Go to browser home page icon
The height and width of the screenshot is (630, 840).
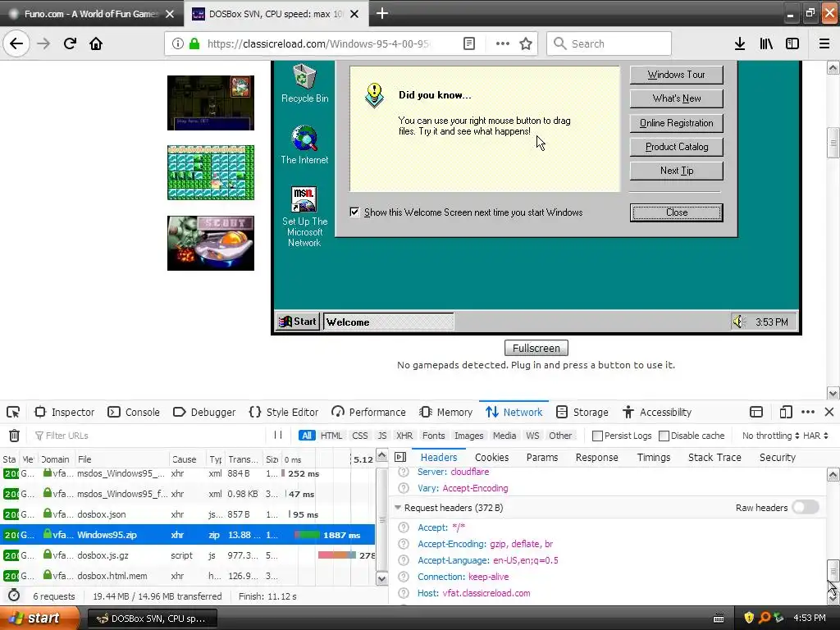pos(96,43)
